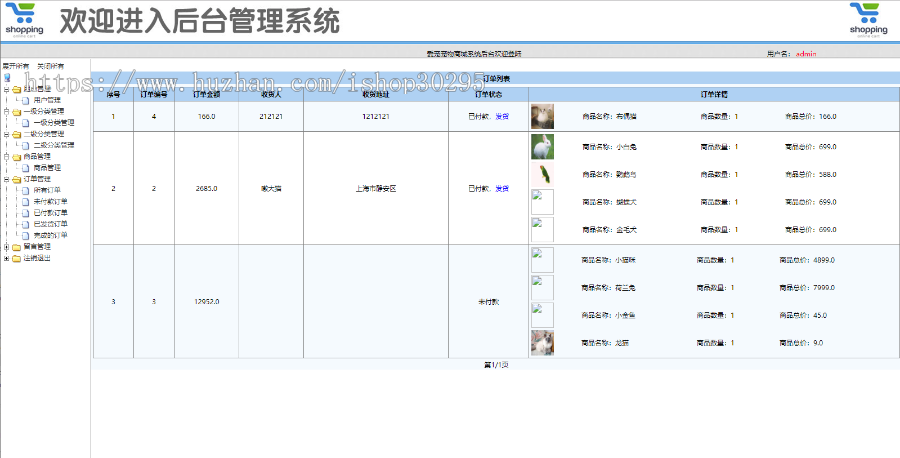900x458 pixels.
Task: Click the 小白兔 rabbit thumbnail
Action: [542, 147]
